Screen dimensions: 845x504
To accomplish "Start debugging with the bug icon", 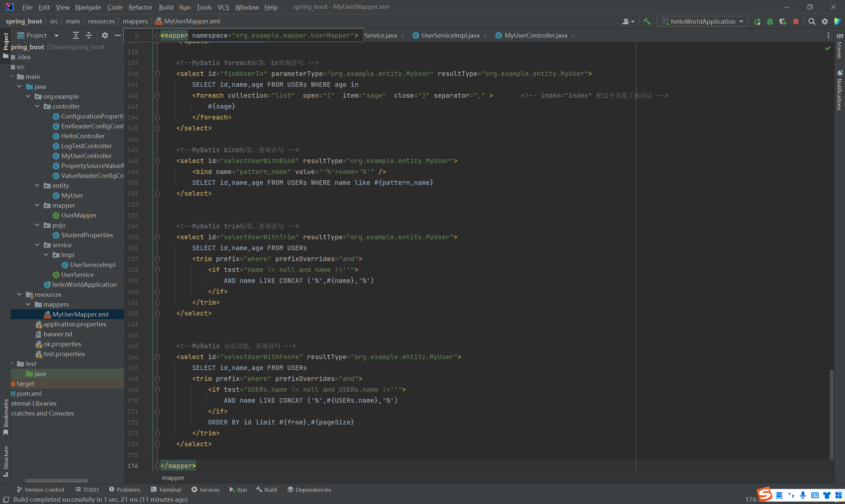I will coord(770,22).
